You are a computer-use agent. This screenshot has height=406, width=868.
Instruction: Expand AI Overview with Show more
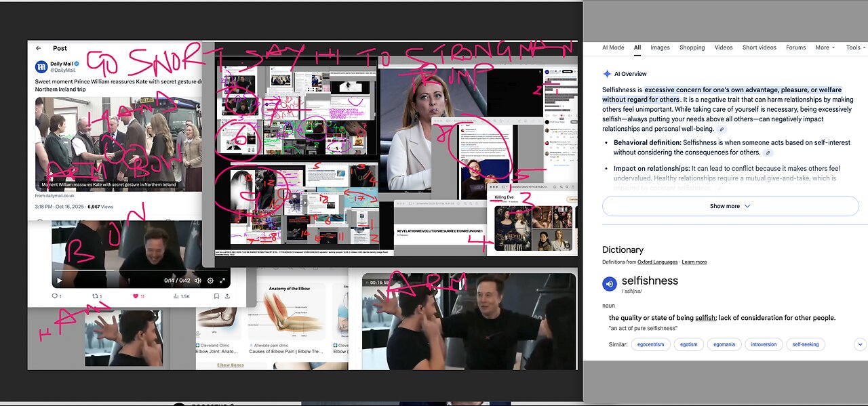[730, 206]
